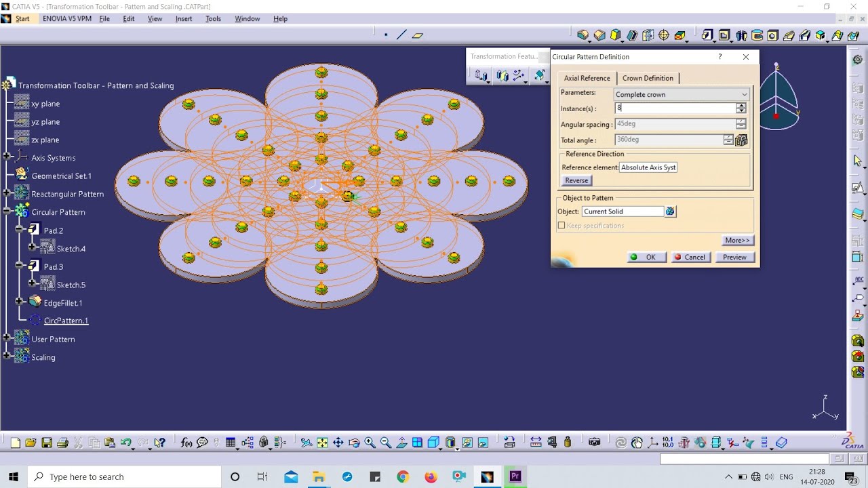Click the Preview button

pyautogui.click(x=734, y=257)
